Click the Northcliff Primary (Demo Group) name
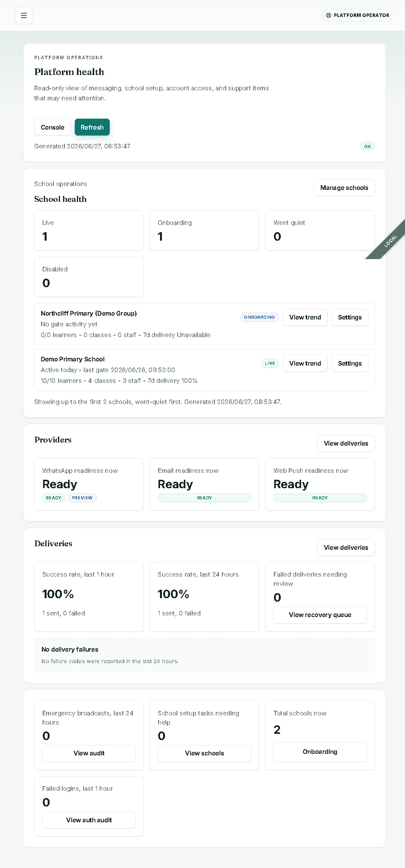Viewport: 405px width, 868px height. point(89,313)
